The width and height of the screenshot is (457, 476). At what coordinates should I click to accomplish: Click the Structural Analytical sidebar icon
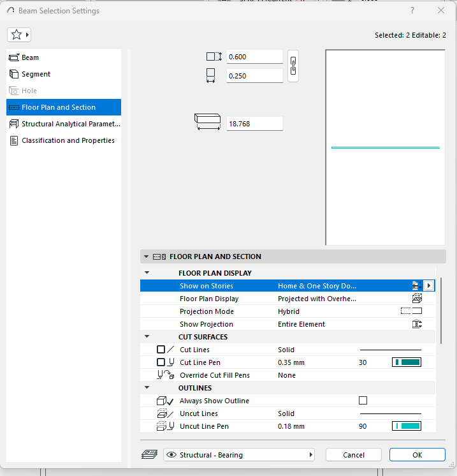point(14,124)
